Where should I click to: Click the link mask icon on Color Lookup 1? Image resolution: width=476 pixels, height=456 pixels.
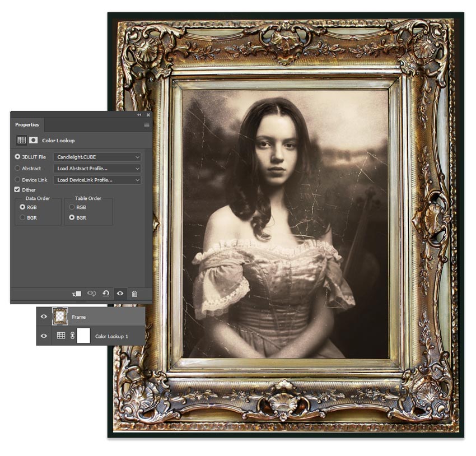pyautogui.click(x=72, y=335)
